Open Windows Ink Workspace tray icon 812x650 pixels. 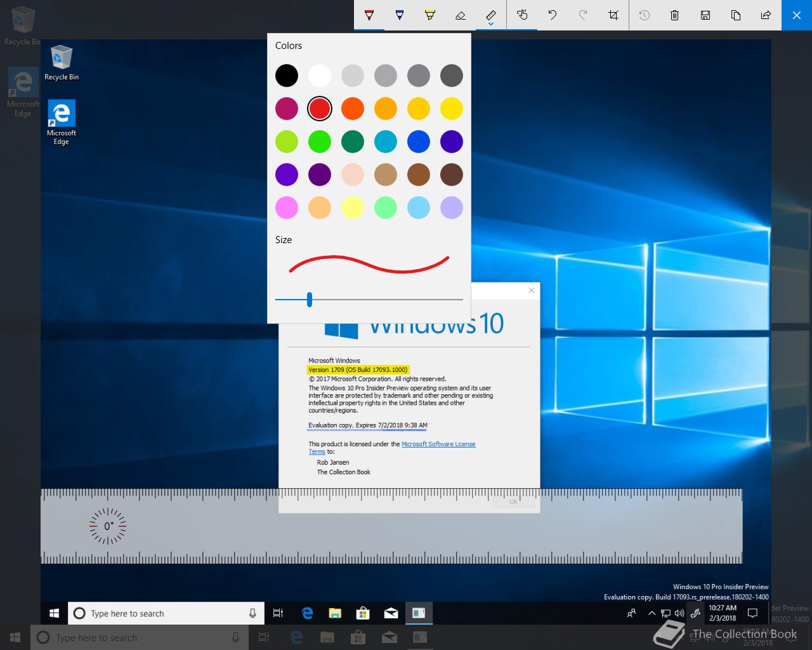point(696,613)
